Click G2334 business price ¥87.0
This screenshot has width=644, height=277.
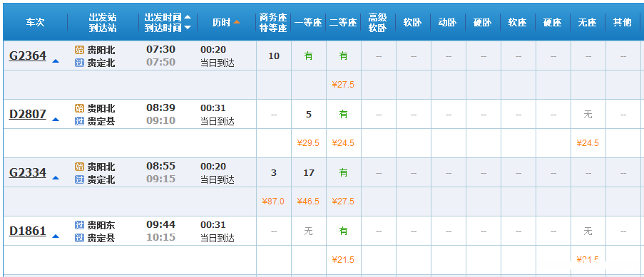point(273,201)
